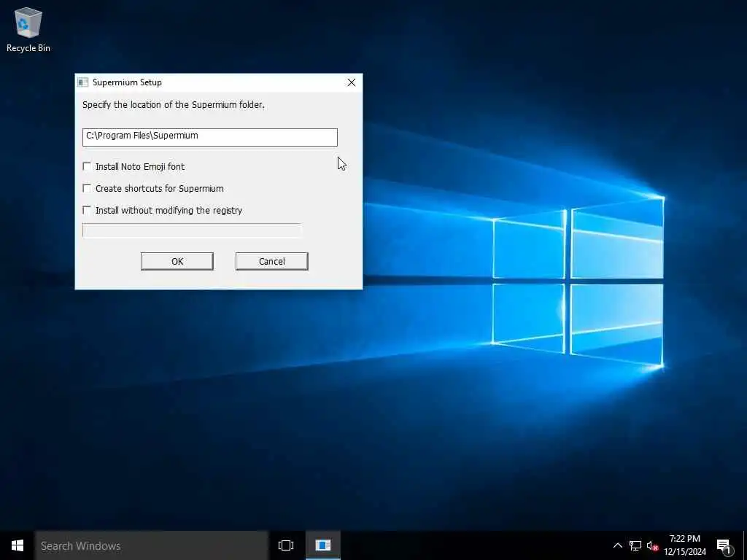
Task: Click the installation progress bar
Action: [192, 230]
